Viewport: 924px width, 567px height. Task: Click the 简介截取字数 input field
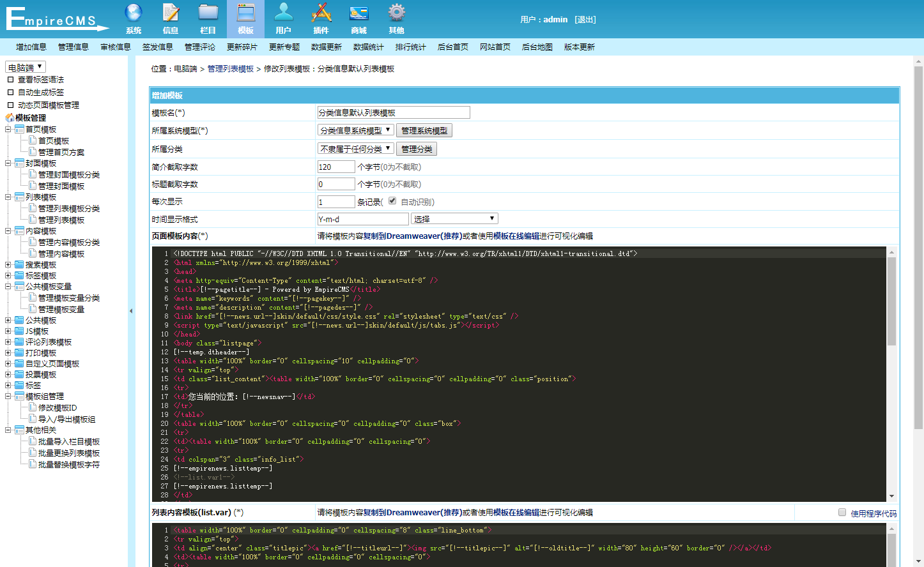coord(336,167)
